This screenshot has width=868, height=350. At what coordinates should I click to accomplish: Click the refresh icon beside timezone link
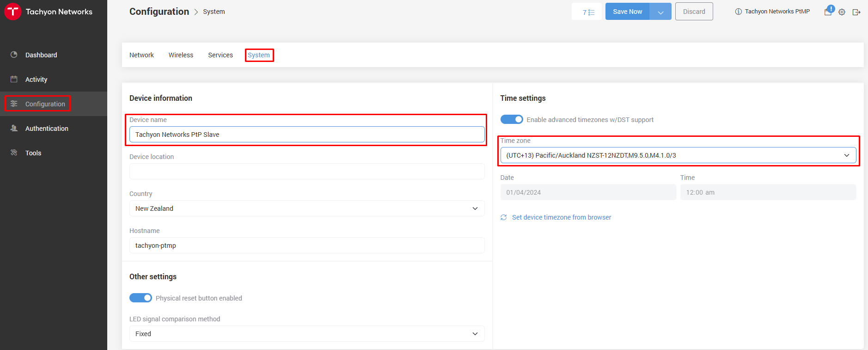click(504, 217)
